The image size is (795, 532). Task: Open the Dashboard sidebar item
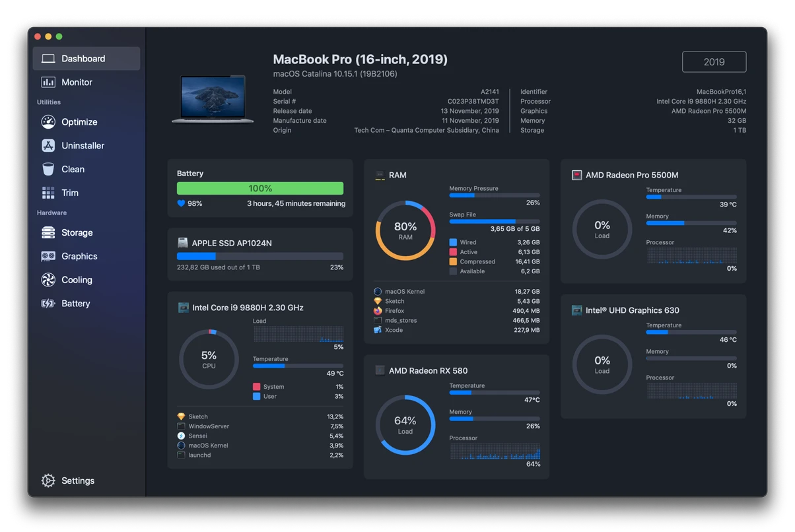(x=86, y=59)
